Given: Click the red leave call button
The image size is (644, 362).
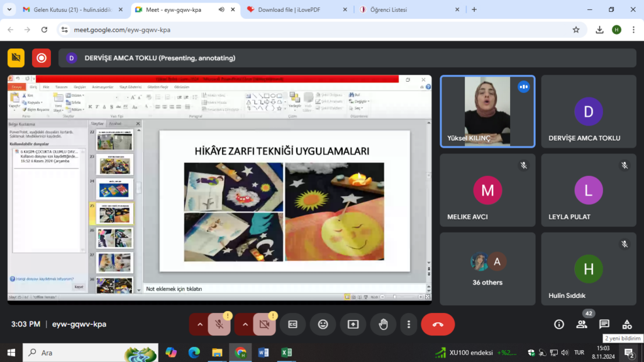Looking at the screenshot, I should 438,324.
